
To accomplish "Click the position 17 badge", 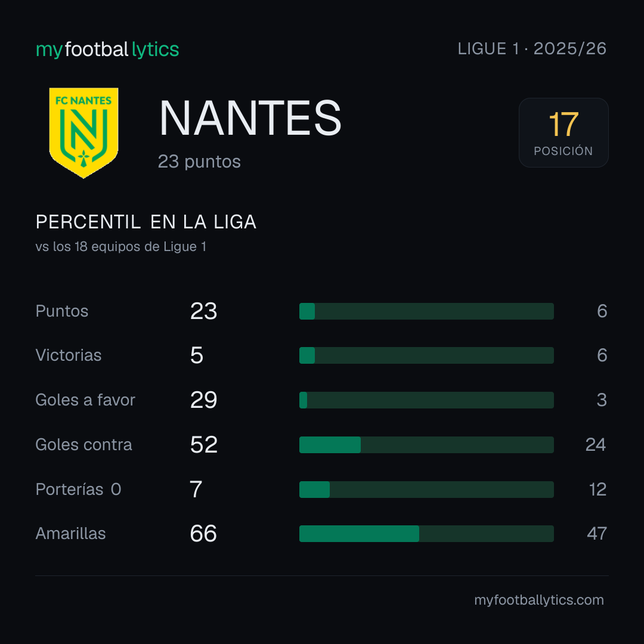I will (x=563, y=132).
